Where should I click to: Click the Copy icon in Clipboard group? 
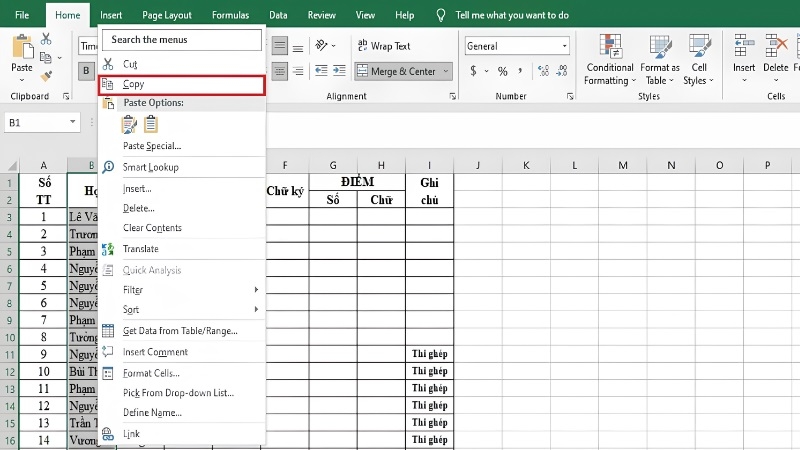tap(45, 58)
